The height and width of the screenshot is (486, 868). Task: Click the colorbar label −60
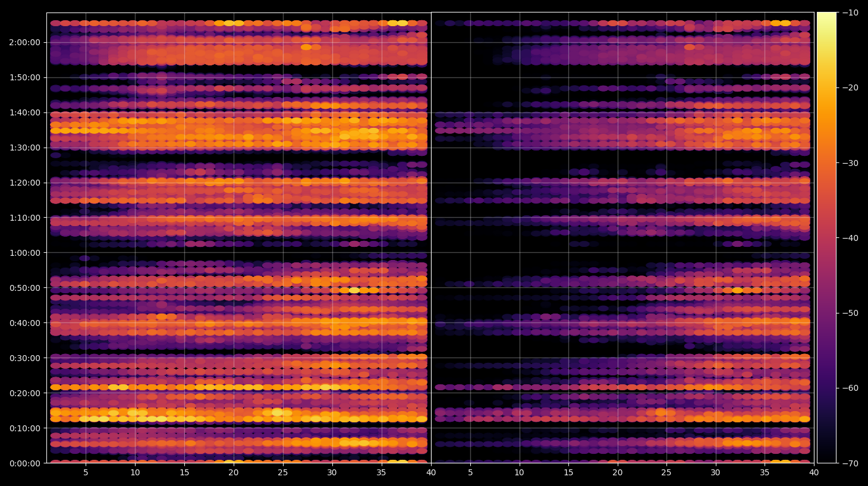pos(851,388)
